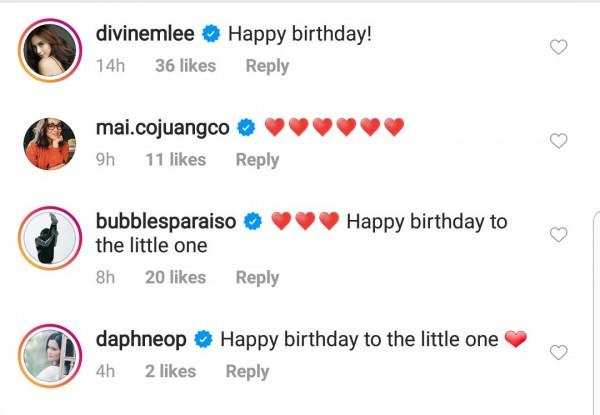Like bubblesparaiso's comment with heart icon
Viewport: 600px width, 415px height.
pos(558,234)
